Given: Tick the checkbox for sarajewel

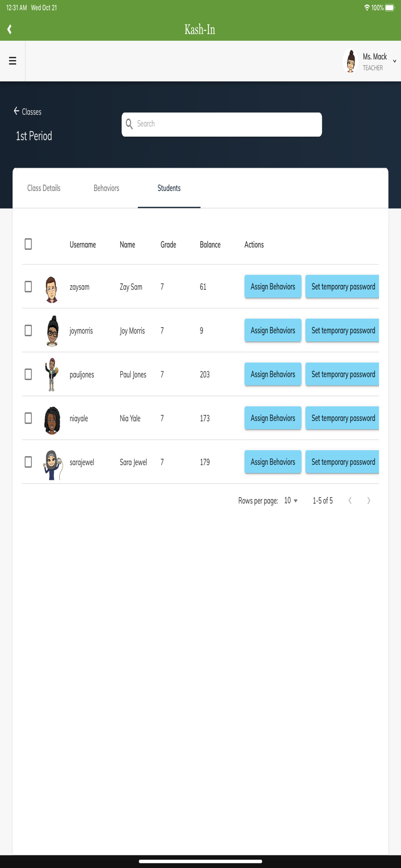Looking at the screenshot, I should click(28, 462).
